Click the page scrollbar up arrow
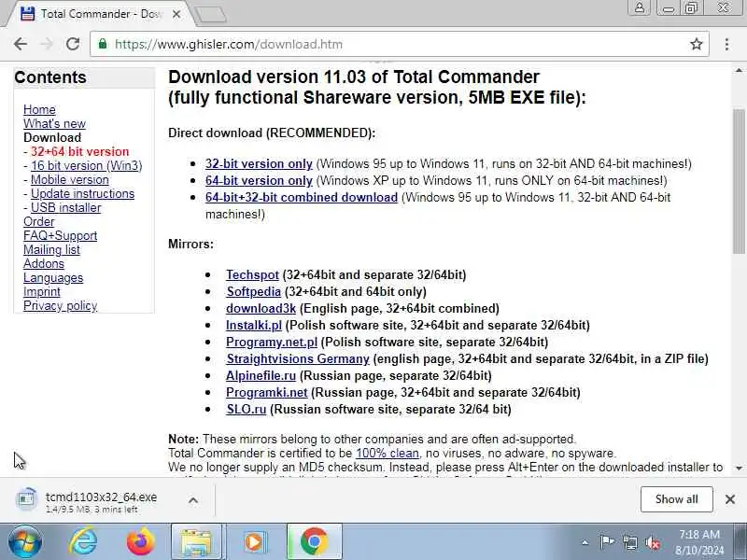The height and width of the screenshot is (560, 747). coord(739,71)
